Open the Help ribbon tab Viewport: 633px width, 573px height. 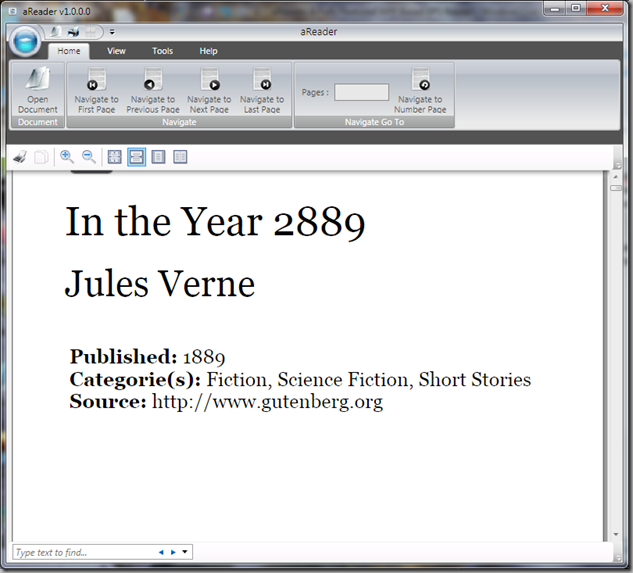tap(208, 51)
